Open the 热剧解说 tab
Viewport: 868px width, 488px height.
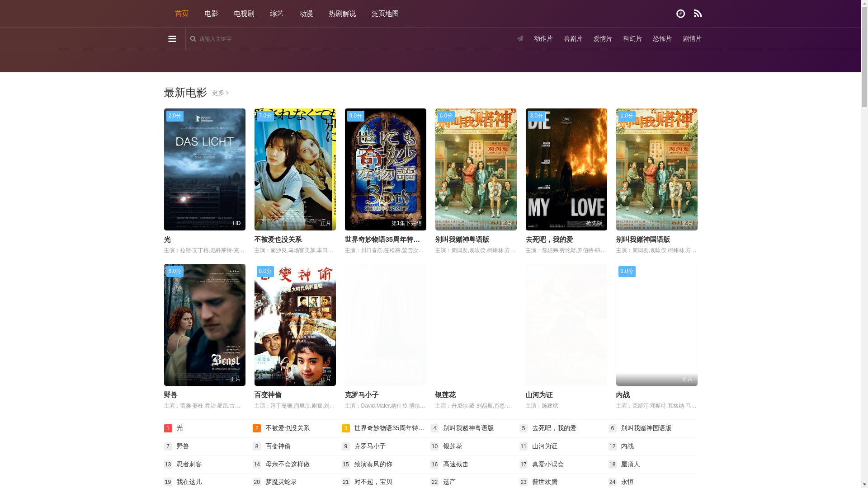(x=342, y=14)
